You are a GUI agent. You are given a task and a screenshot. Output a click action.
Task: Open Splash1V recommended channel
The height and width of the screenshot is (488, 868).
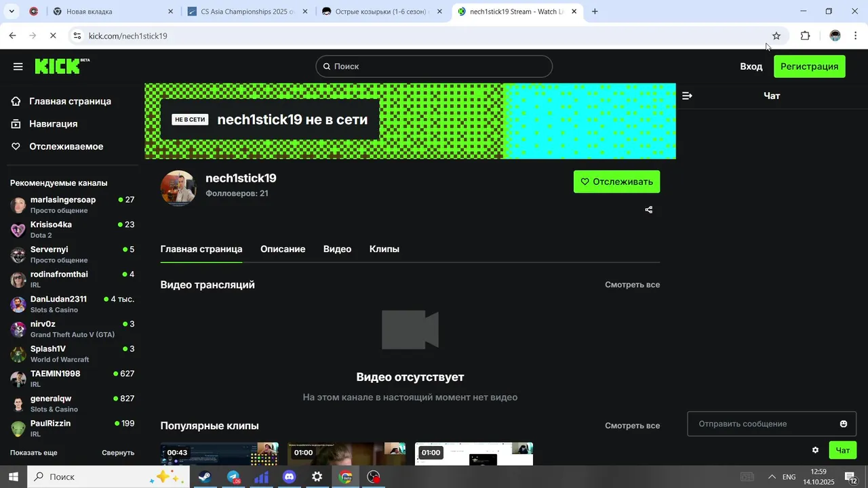coord(72,354)
